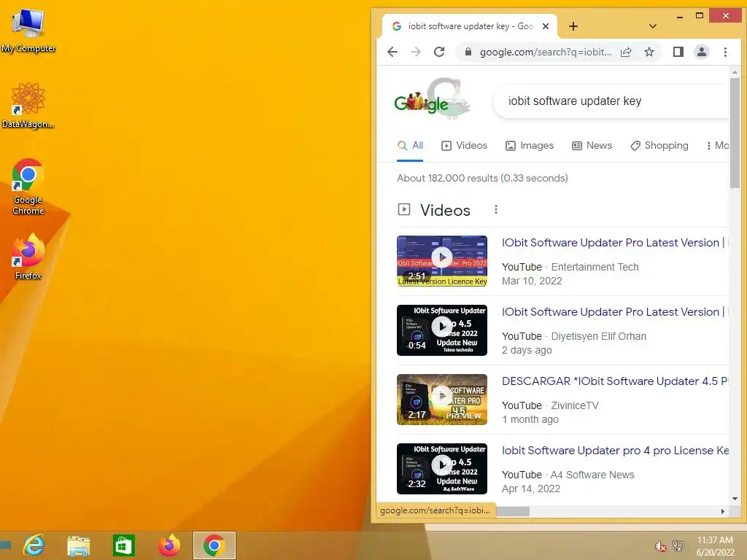Viewport: 747px width, 560px height.
Task: Minimize the Chrome window
Action: click(680, 16)
